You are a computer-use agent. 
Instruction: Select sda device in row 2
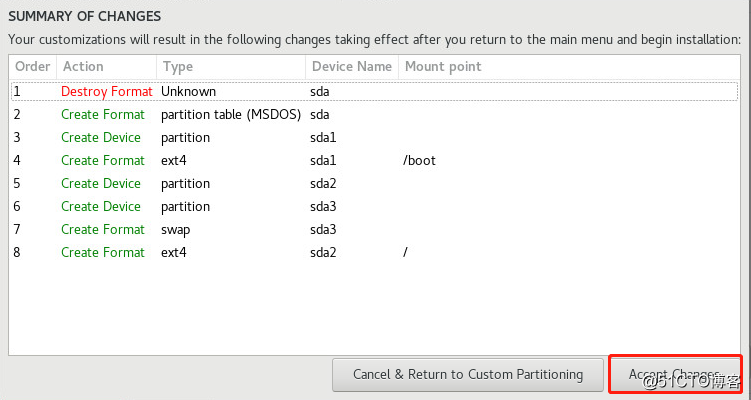click(x=319, y=114)
